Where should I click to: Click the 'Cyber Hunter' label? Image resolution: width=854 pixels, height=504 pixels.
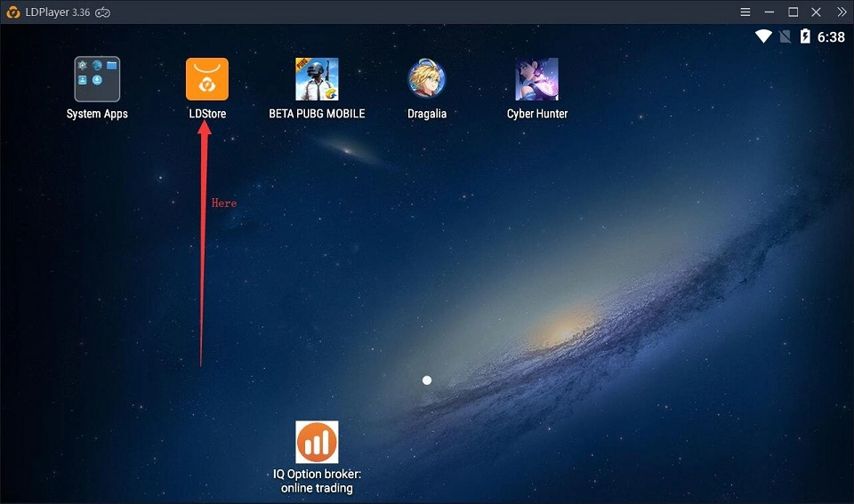point(537,114)
